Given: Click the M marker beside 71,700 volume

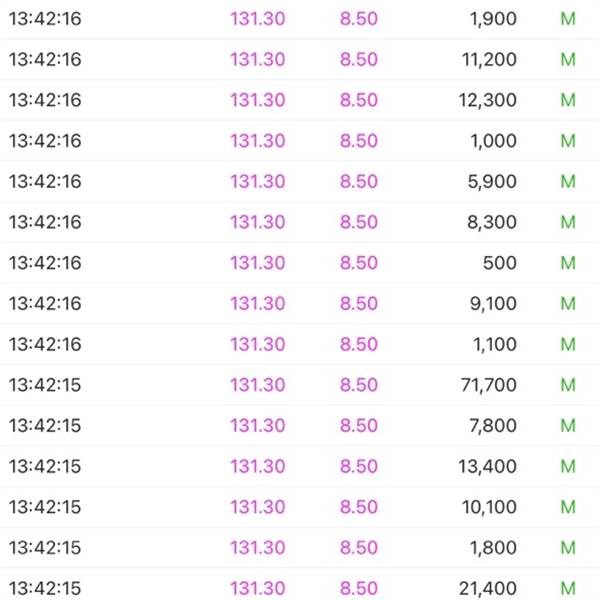Looking at the screenshot, I should pyautogui.click(x=568, y=385).
